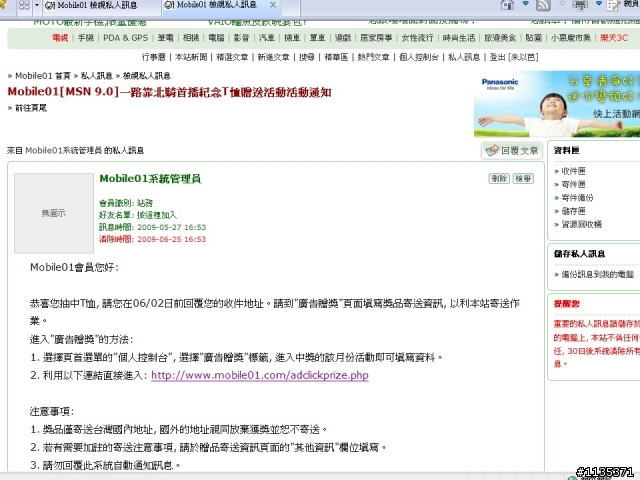
Task: Click 新進文章 in the sub navigation
Action: pyautogui.click(x=273, y=57)
